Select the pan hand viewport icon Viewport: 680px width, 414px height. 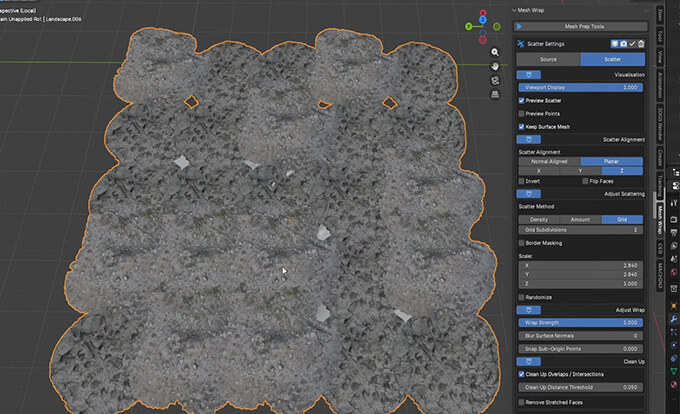pos(497,66)
